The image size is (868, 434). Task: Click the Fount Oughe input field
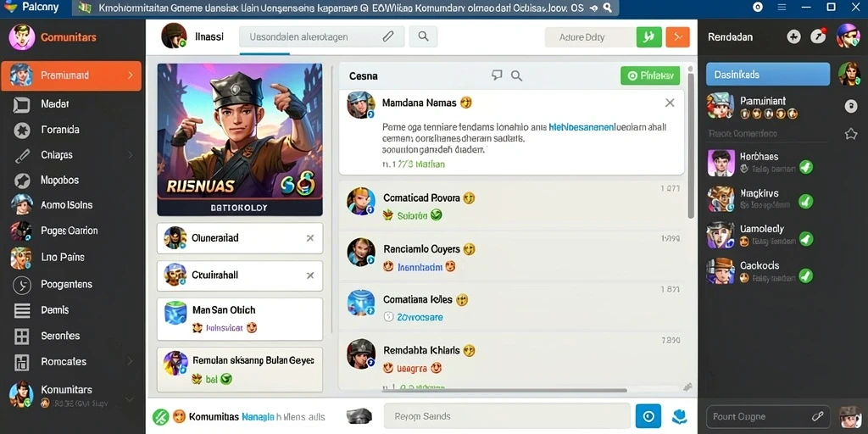pos(768,417)
